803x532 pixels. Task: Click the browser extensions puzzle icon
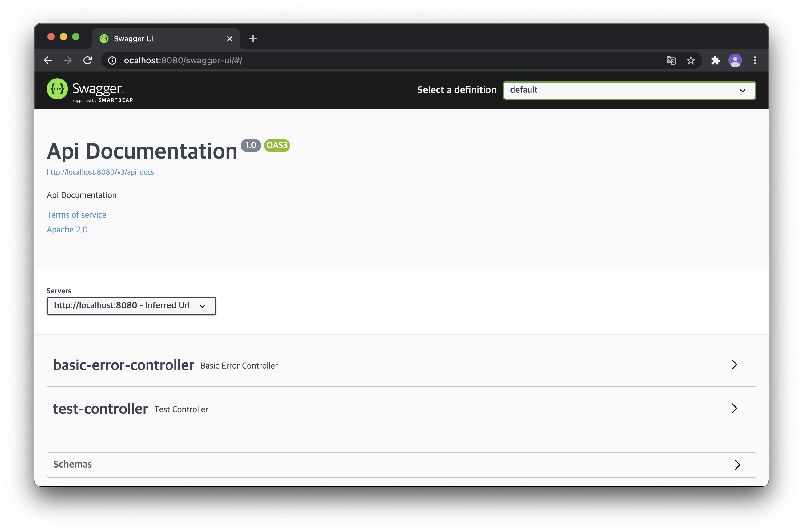point(715,59)
